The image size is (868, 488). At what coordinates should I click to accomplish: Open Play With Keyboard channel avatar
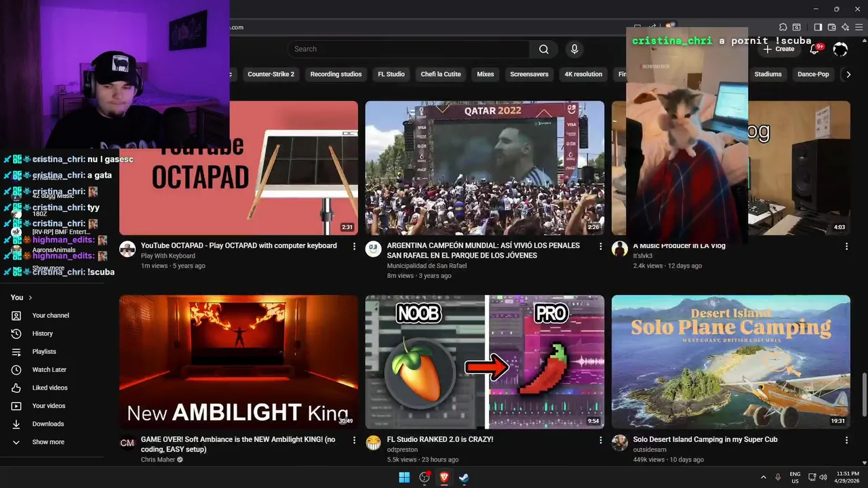127,249
